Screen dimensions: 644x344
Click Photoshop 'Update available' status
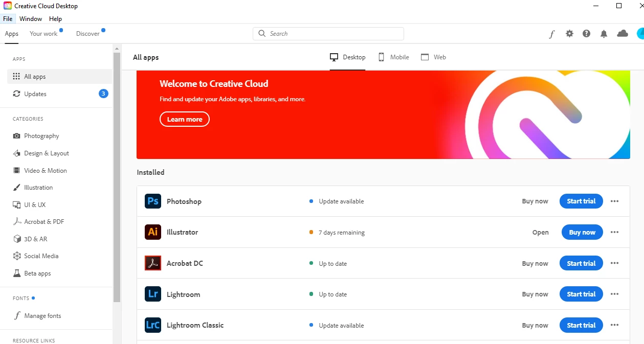(x=337, y=201)
